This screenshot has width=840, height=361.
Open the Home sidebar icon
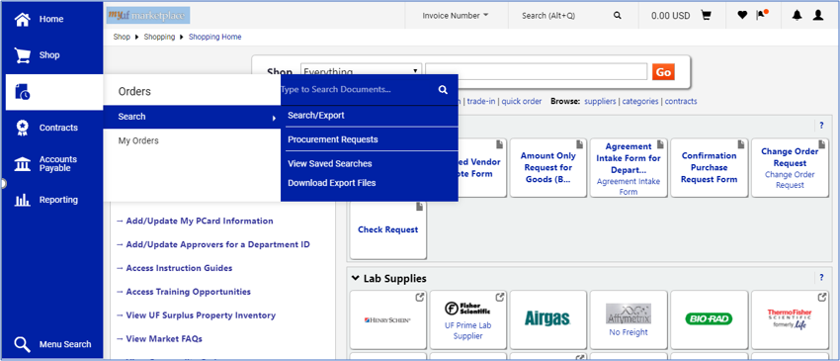pyautogui.click(x=22, y=20)
